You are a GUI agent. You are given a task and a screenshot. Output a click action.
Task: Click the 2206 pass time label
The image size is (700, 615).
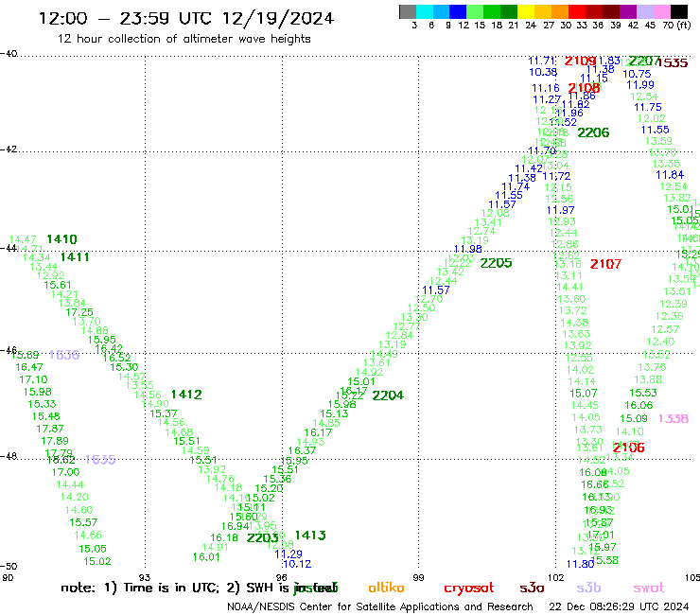pos(593,132)
